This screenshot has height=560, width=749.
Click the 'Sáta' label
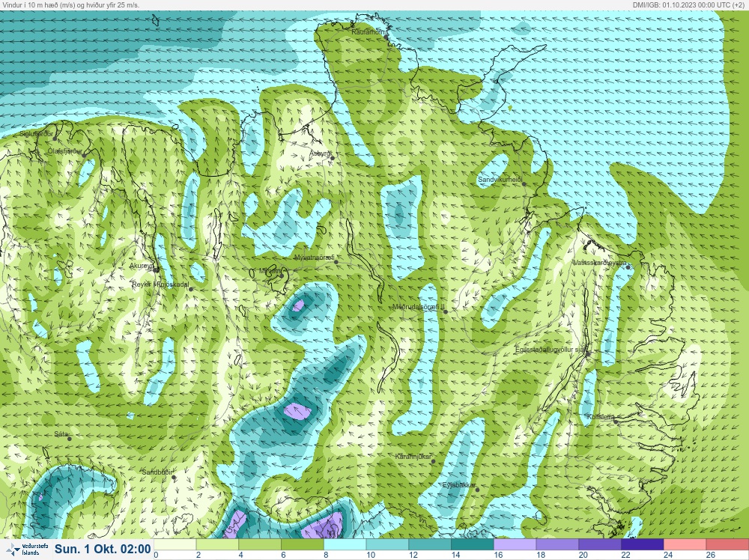[x=61, y=434]
